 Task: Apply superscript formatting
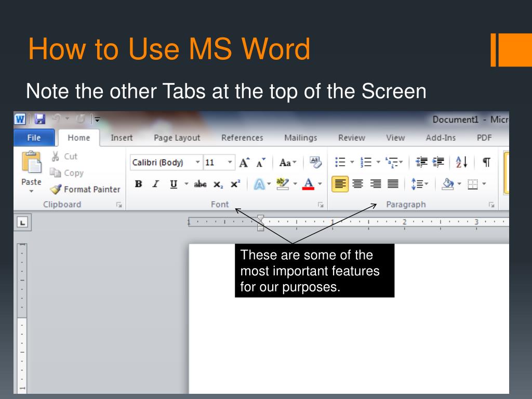tap(235, 183)
